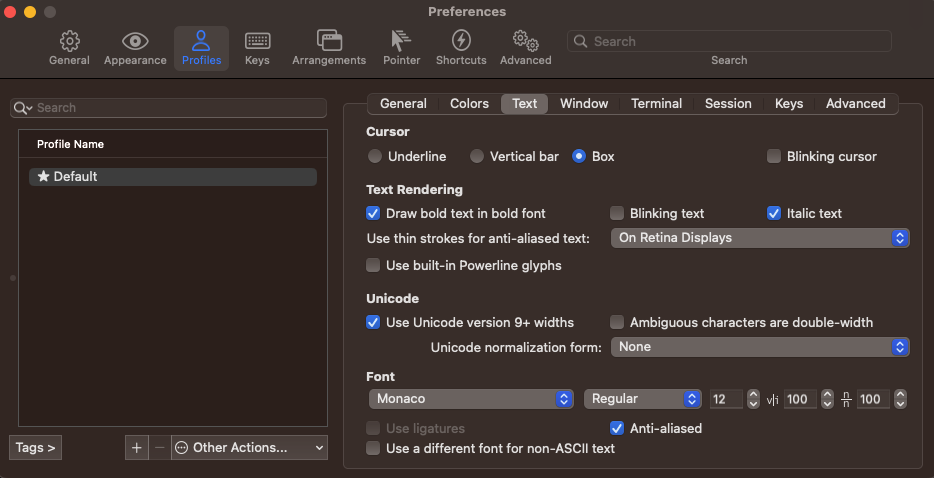The height and width of the screenshot is (478, 934).
Task: Enable the Blinking cursor checkbox
Action: click(x=774, y=156)
